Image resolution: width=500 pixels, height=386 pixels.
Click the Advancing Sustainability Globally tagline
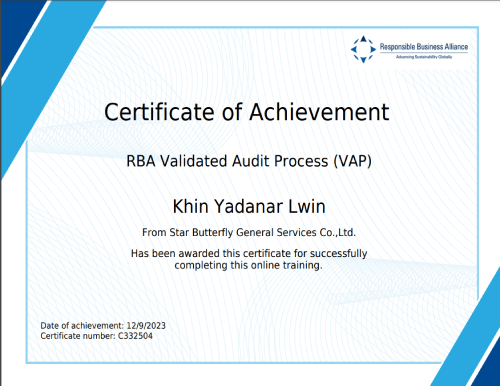(x=424, y=57)
